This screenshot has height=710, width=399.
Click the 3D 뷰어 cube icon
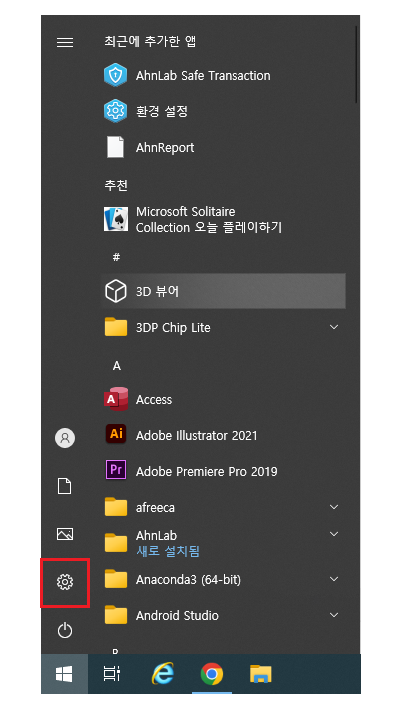115,291
